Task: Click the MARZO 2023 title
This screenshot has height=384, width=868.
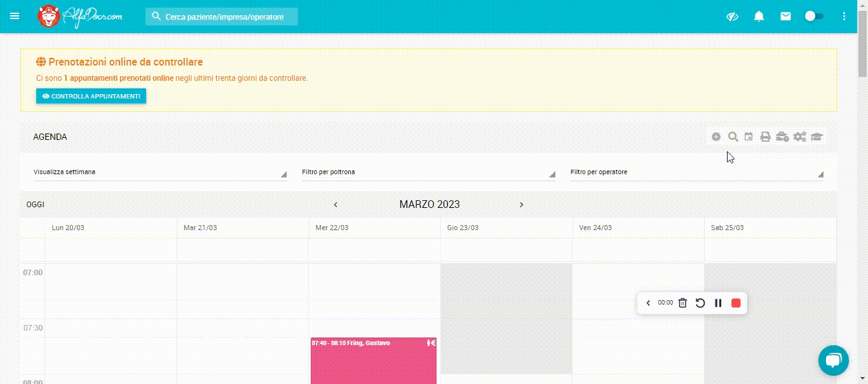Action: pos(430,205)
